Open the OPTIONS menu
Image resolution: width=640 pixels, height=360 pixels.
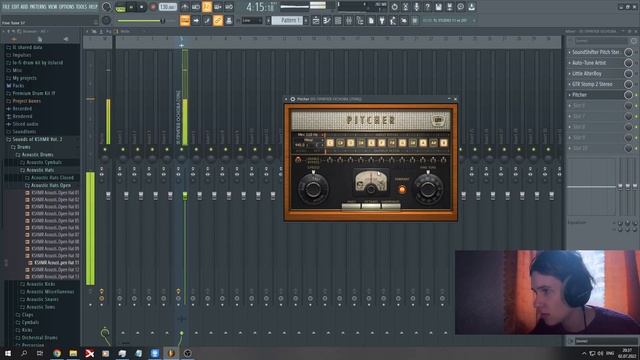[67, 7]
